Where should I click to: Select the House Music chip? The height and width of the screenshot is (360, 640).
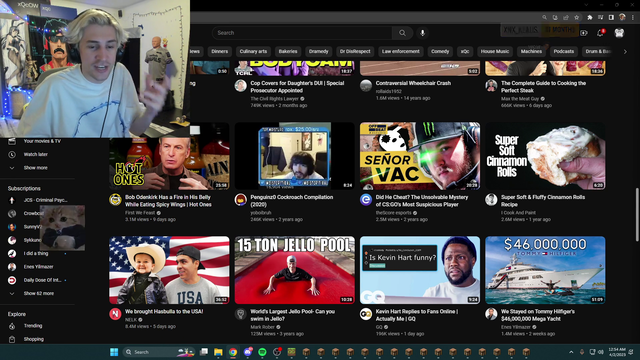click(495, 51)
